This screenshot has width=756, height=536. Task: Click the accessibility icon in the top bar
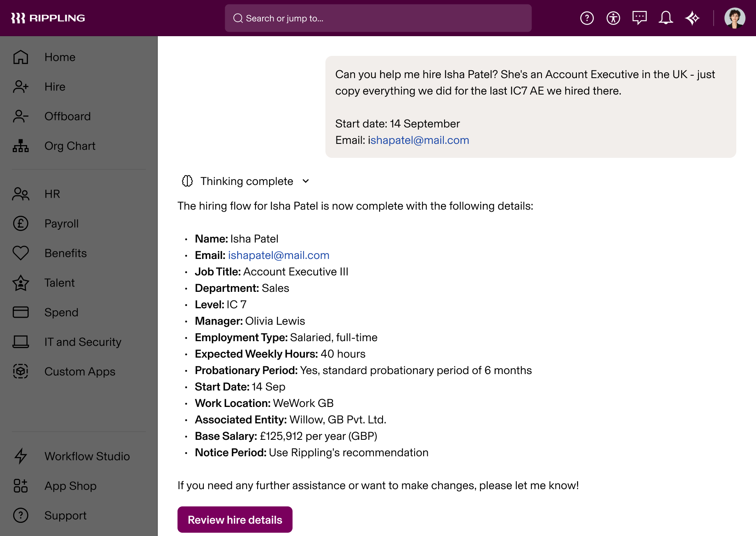pyautogui.click(x=613, y=18)
